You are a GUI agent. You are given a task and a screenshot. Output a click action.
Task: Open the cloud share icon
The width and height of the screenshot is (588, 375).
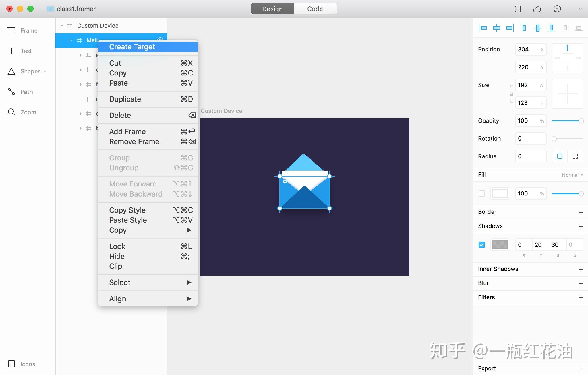point(537,9)
